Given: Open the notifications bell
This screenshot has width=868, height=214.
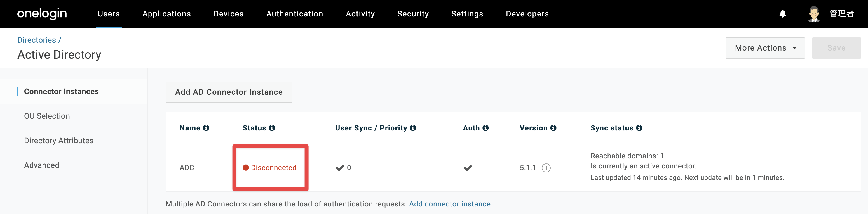Looking at the screenshot, I should (x=782, y=14).
